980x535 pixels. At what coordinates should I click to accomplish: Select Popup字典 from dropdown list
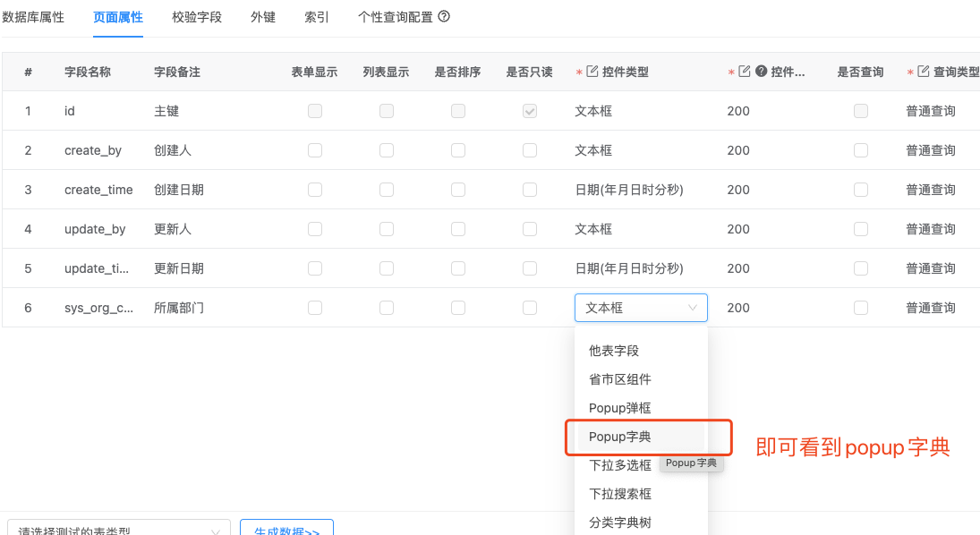click(619, 437)
